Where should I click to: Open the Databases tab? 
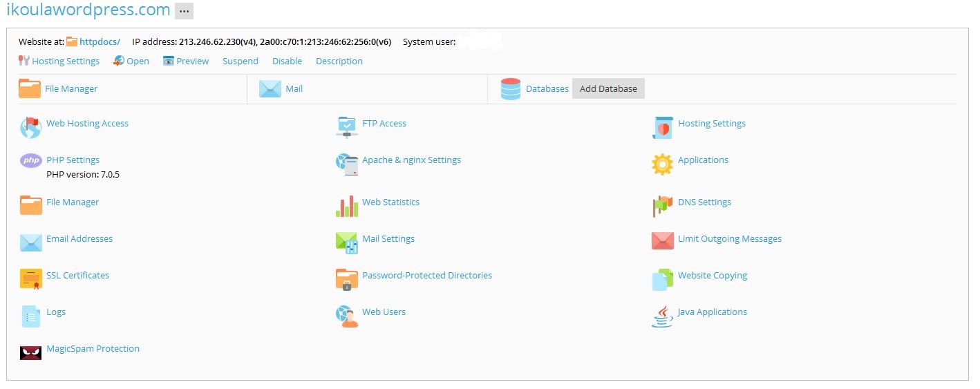[x=547, y=88]
